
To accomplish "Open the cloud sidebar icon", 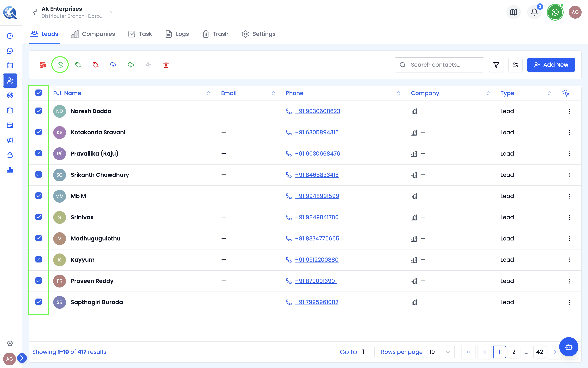I will point(10,155).
